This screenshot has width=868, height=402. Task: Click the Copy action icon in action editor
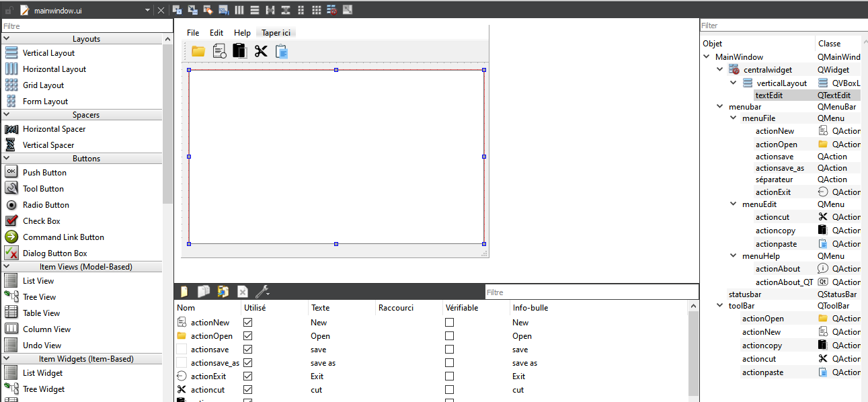203,292
